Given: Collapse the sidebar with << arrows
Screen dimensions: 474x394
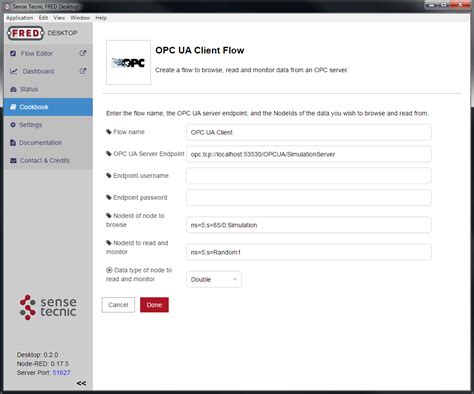Looking at the screenshot, I should pyautogui.click(x=81, y=383).
